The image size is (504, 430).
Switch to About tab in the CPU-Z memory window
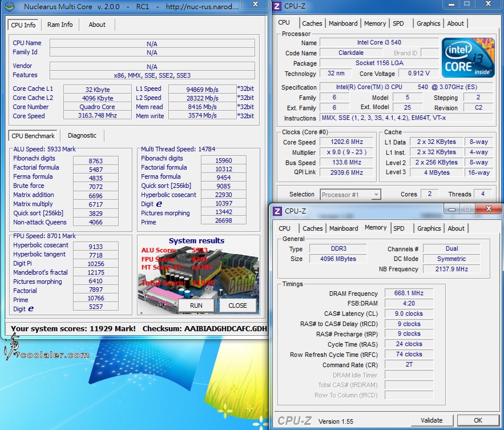click(x=456, y=228)
